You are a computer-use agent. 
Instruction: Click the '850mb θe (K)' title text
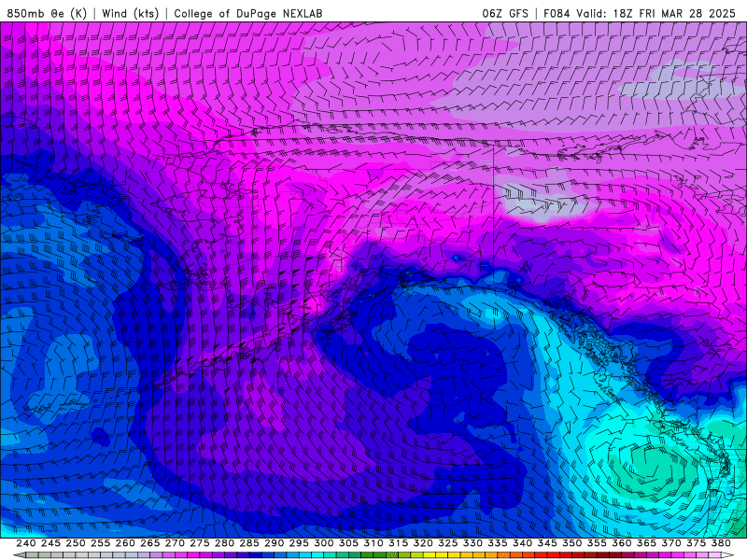pos(47,13)
